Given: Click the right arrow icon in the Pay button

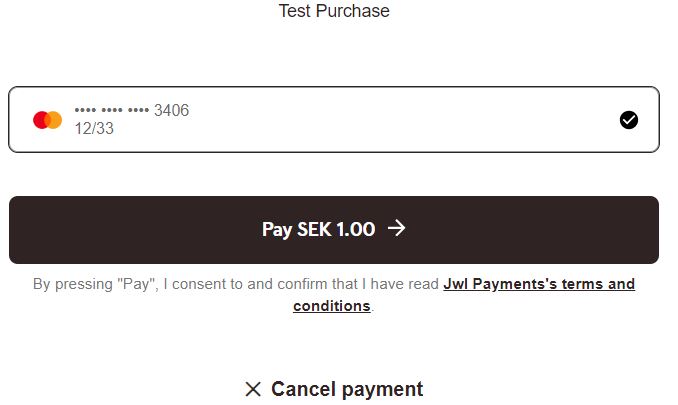Looking at the screenshot, I should tap(397, 229).
